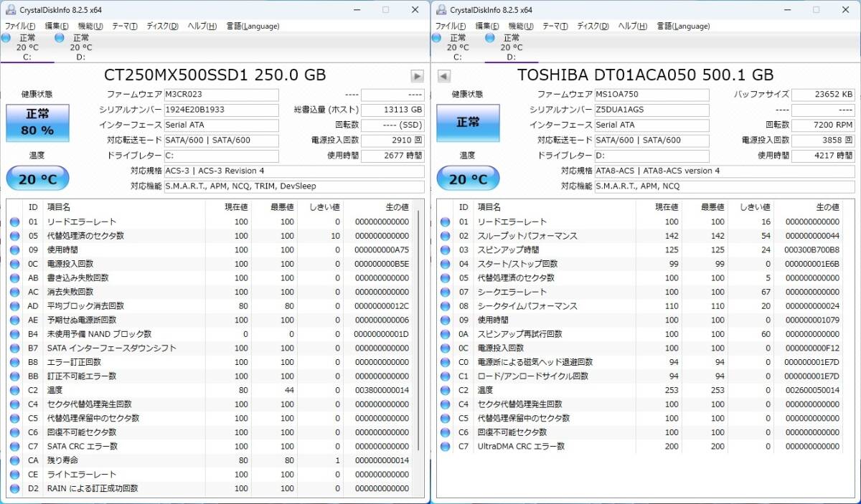Click the firmware field showing MS1OA750

(x=651, y=95)
